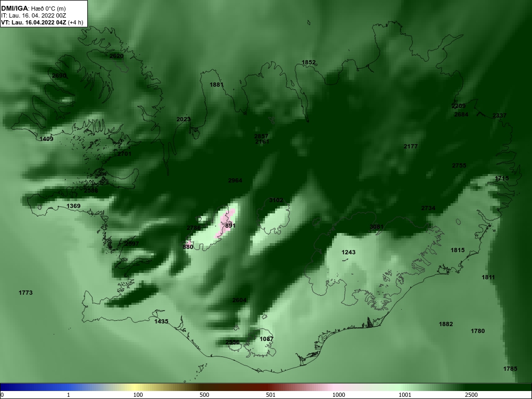Viewport: 532px width, 399px height.
Task: Click the 2755 eastern label
Action: pos(459,165)
